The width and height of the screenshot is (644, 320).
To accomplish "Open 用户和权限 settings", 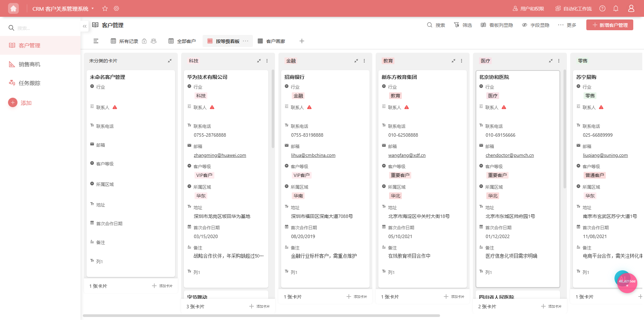I will click(528, 8).
